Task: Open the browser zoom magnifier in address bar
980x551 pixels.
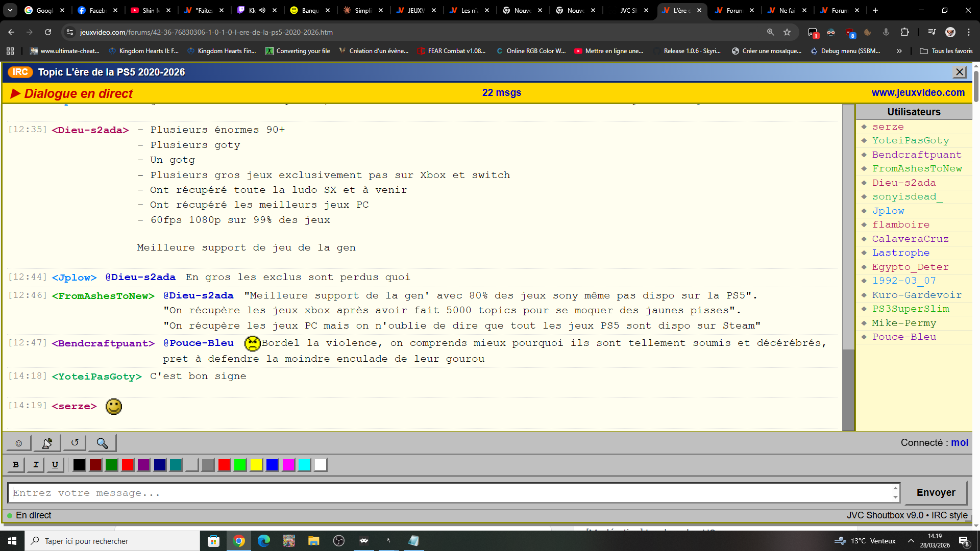Action: click(770, 32)
